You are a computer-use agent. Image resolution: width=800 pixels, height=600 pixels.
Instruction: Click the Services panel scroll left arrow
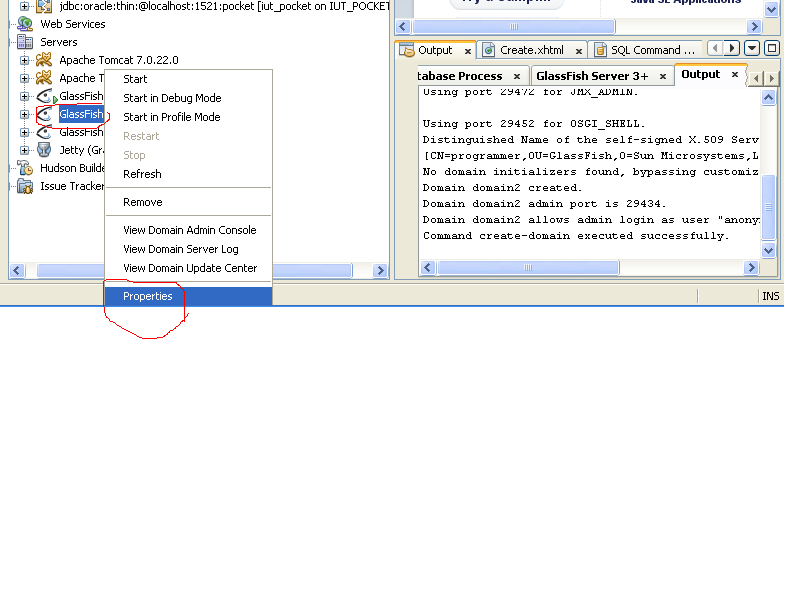(17, 270)
